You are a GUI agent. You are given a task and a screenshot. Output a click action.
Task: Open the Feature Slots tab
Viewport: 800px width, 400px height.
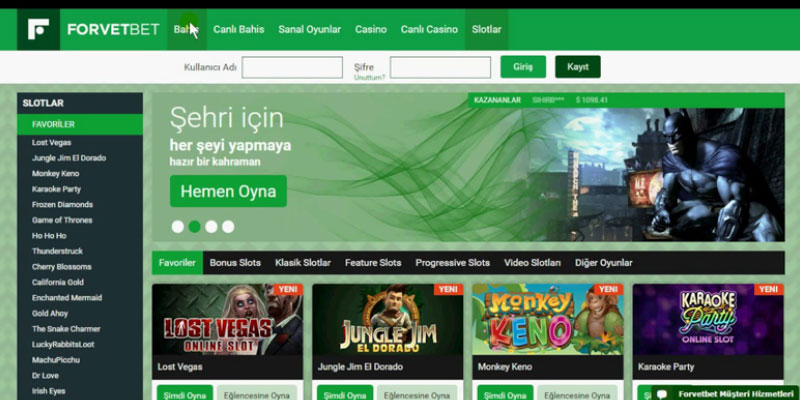click(373, 263)
